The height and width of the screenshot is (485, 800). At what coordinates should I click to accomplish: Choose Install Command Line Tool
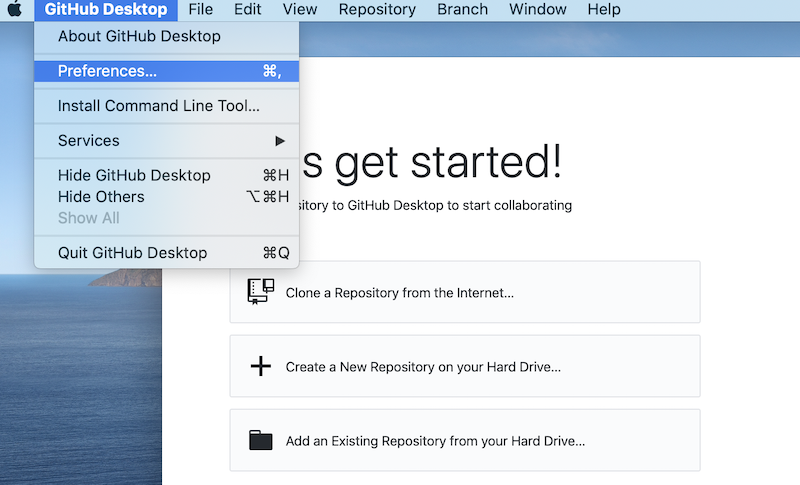[158, 106]
